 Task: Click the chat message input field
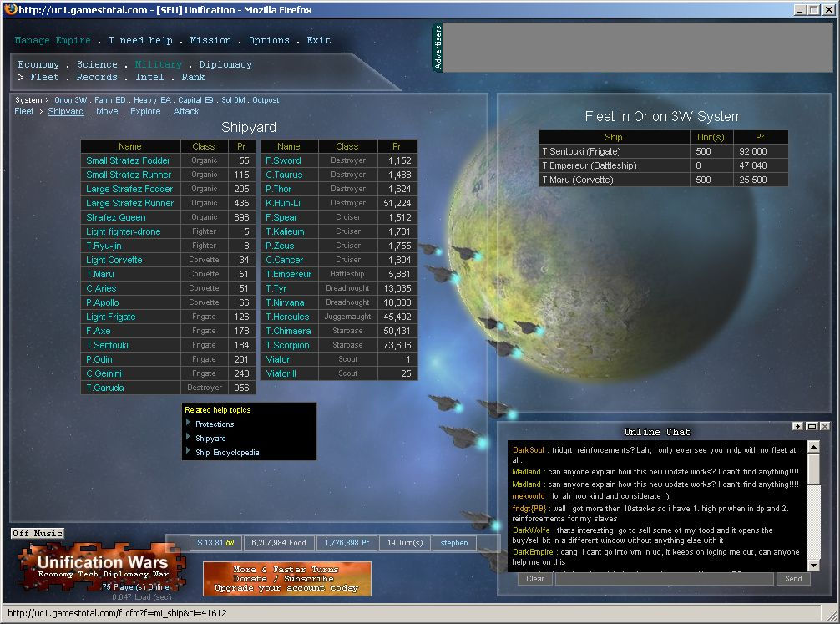click(664, 579)
